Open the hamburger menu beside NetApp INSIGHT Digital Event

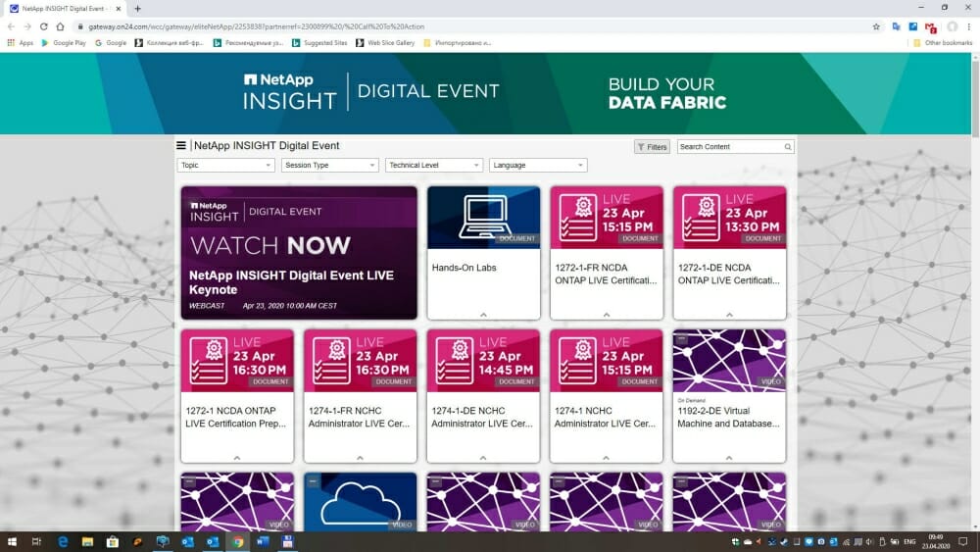click(x=181, y=145)
